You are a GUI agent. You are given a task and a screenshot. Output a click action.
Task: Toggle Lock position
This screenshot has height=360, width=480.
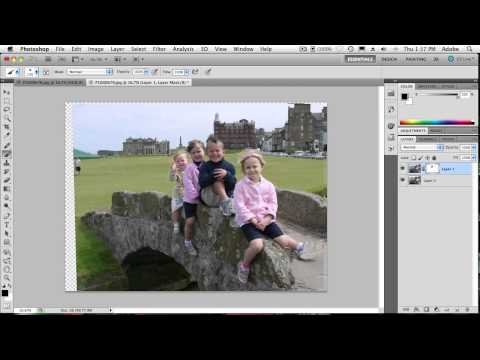coord(427,158)
